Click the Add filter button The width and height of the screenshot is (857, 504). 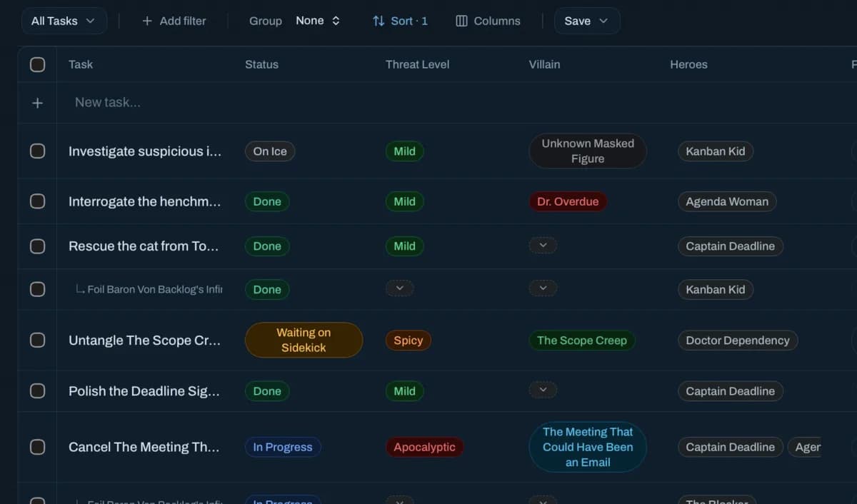pos(174,21)
